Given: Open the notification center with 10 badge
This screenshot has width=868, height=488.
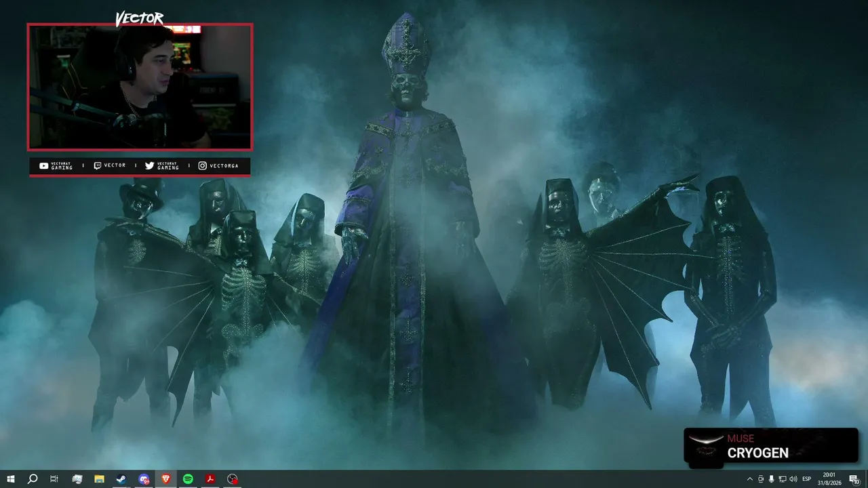Looking at the screenshot, I should point(854,479).
